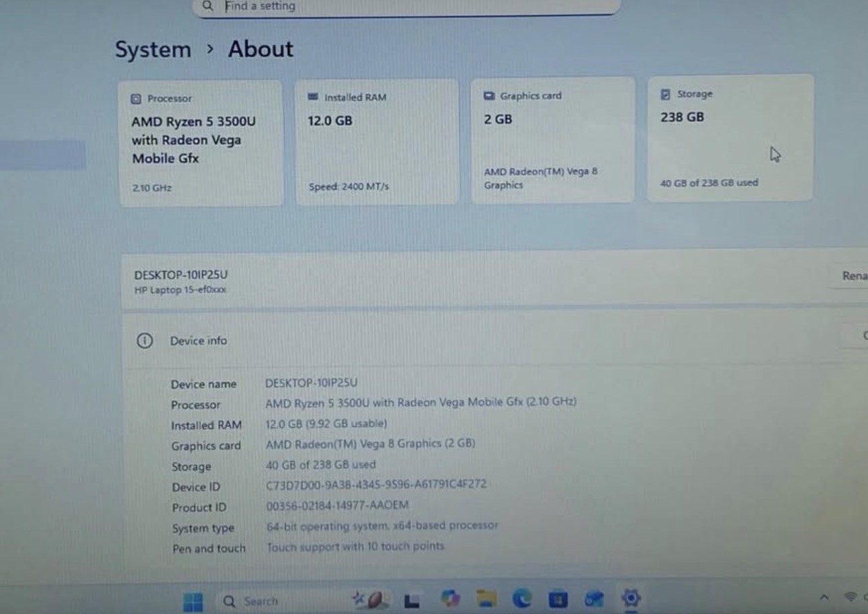Go back to System breadcrumb
The image size is (868, 614).
click(x=153, y=50)
